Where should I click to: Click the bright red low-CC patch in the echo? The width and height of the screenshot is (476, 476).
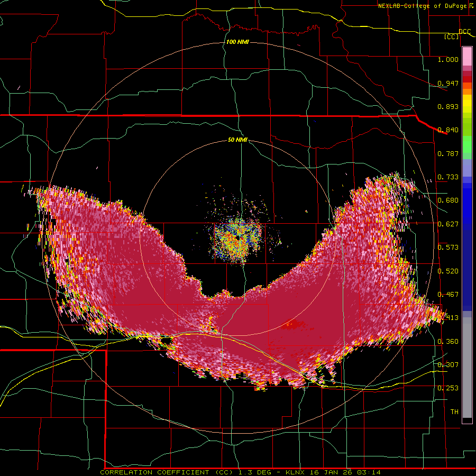(292, 324)
